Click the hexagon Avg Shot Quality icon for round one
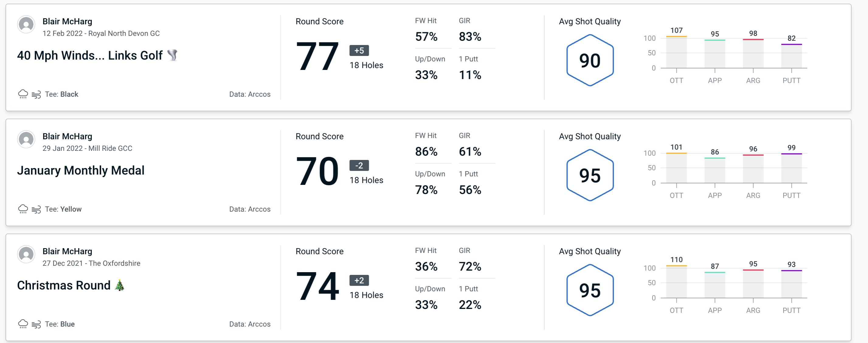 click(x=589, y=60)
